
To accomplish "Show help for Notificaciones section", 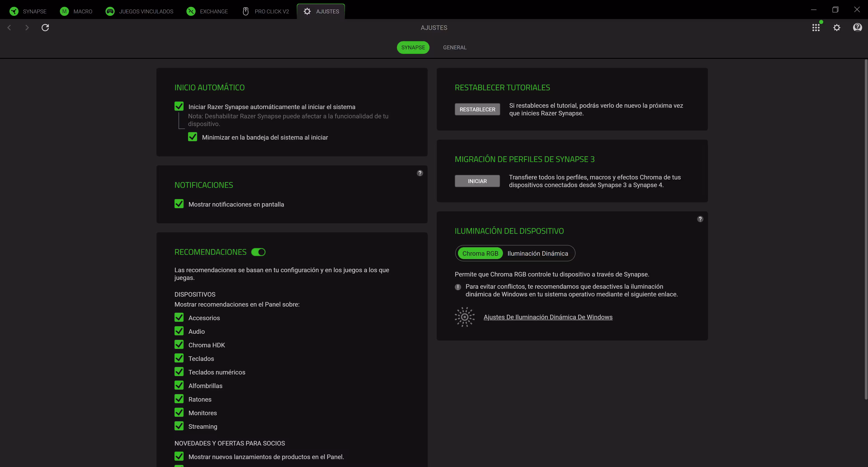I will click(420, 173).
